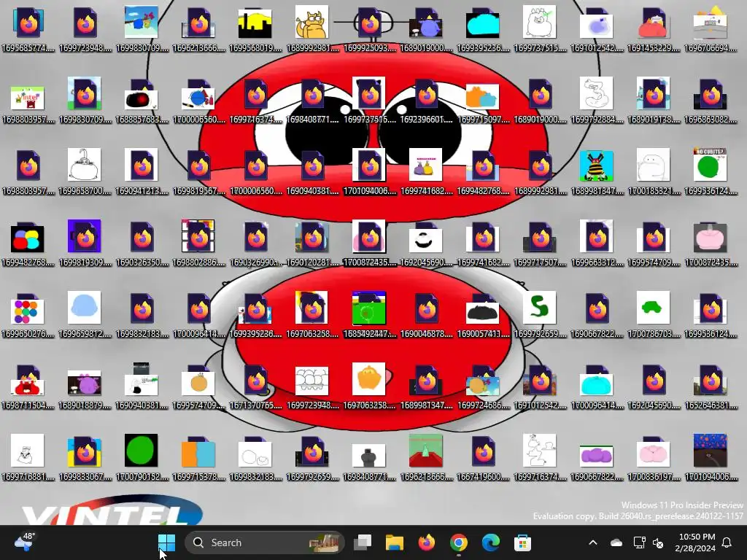Select outline sketch image 1699658700
Screen dimensions: 747x560
(x=85, y=172)
